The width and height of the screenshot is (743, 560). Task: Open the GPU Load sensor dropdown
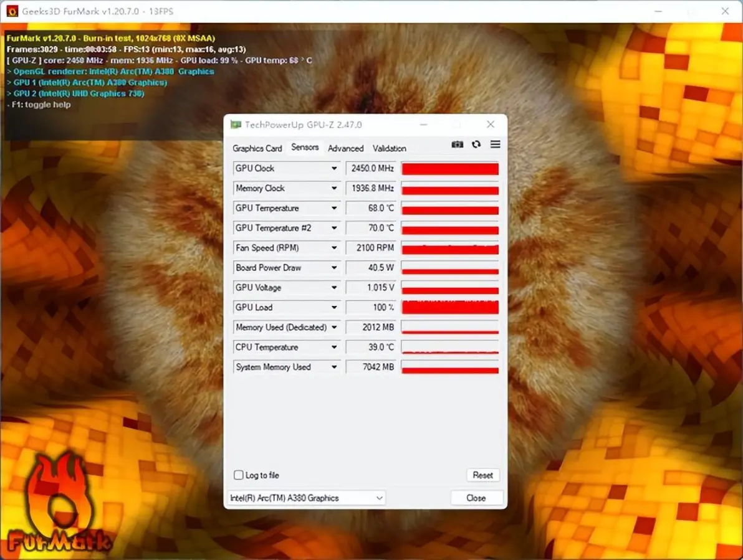[334, 308]
